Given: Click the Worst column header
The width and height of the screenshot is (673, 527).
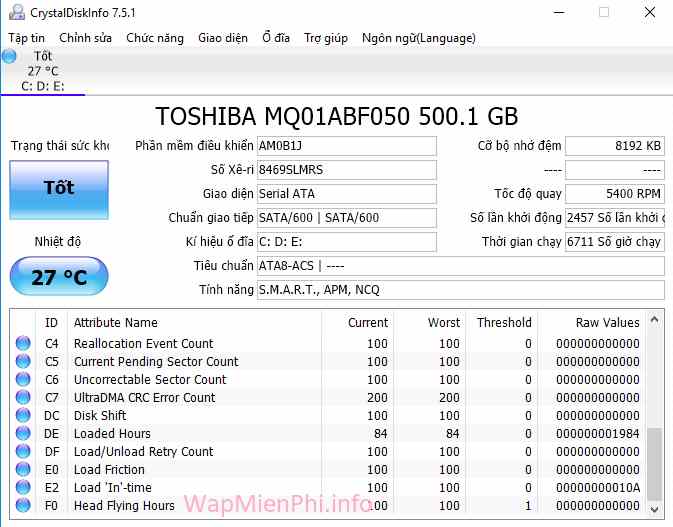Looking at the screenshot, I should tap(430, 323).
